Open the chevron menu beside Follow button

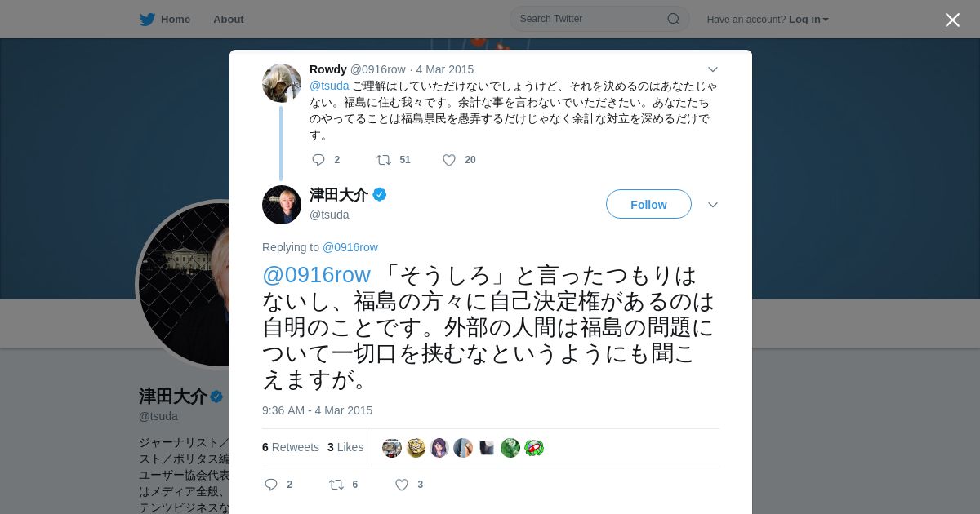click(713, 205)
